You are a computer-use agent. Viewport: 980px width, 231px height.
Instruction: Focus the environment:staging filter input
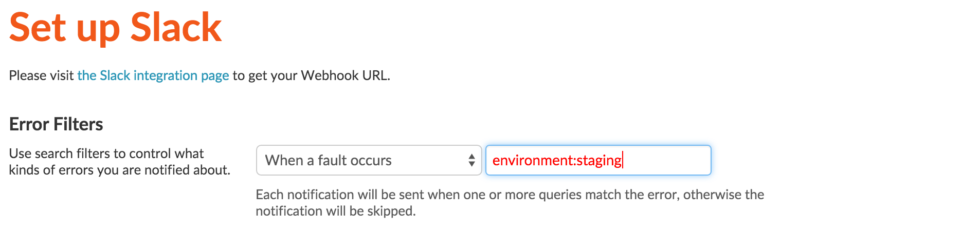click(x=598, y=160)
